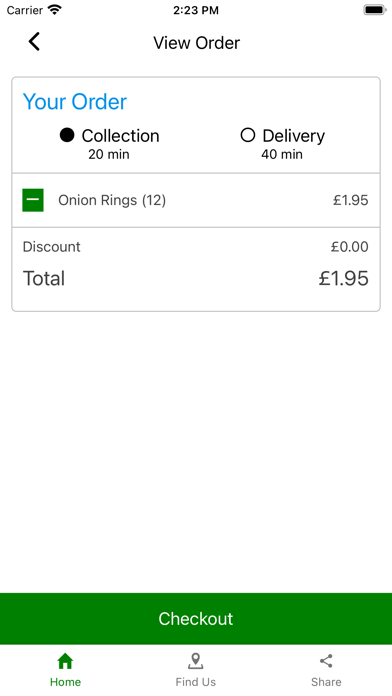Tap the Onion Rings £1.95 price
Screen dimensions: 392x696
351,200
